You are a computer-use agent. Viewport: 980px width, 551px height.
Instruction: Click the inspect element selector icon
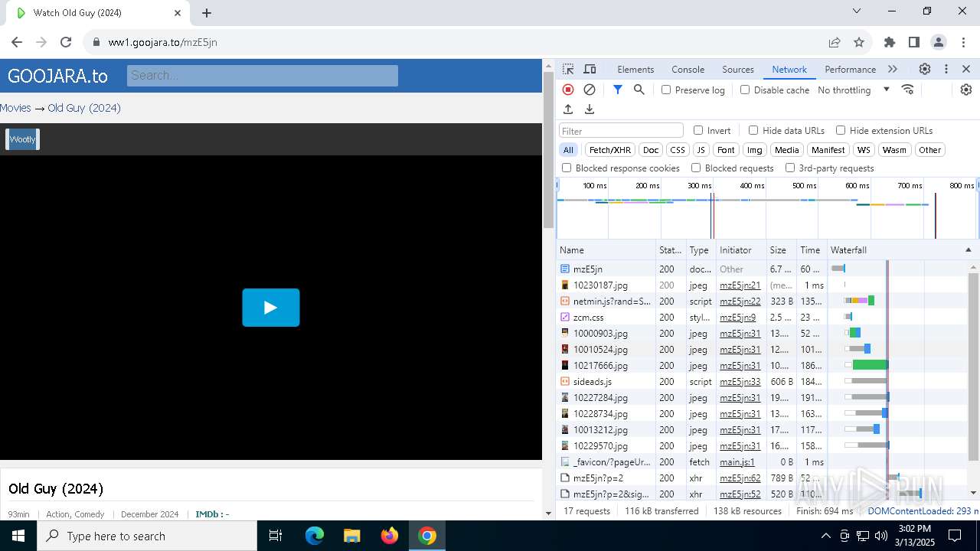click(x=568, y=69)
